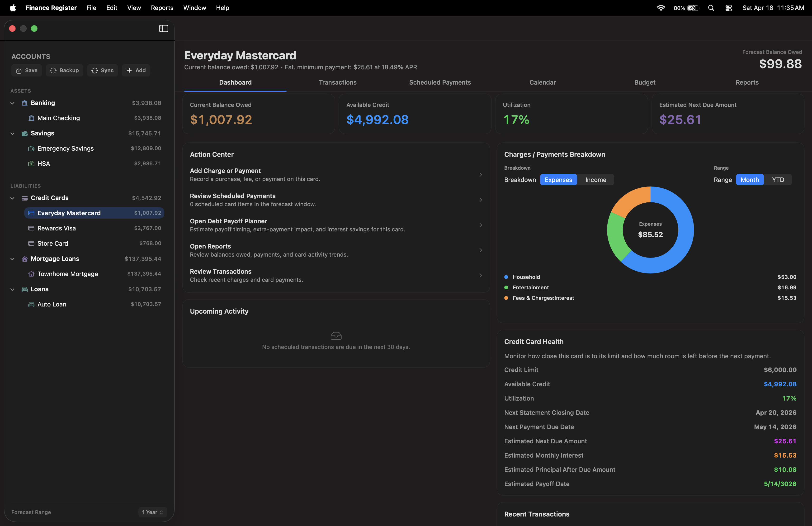Collapse the Savings group

click(12, 134)
